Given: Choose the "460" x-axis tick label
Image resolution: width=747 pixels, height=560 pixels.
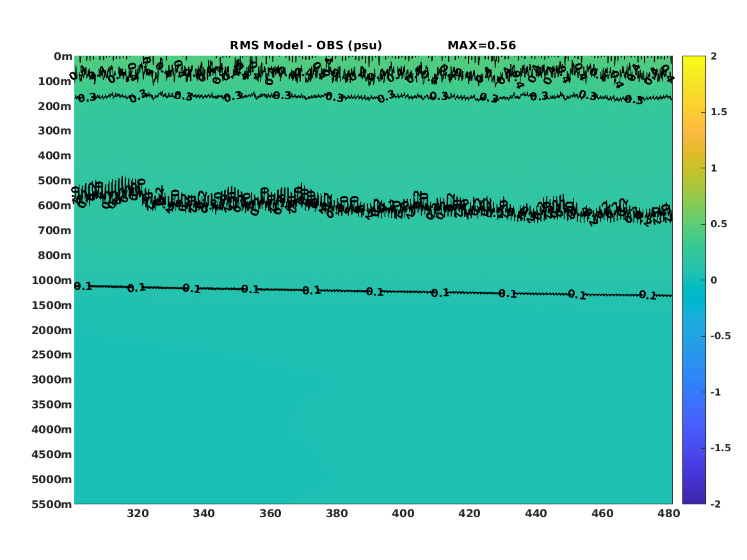Looking at the screenshot, I should point(602,513).
